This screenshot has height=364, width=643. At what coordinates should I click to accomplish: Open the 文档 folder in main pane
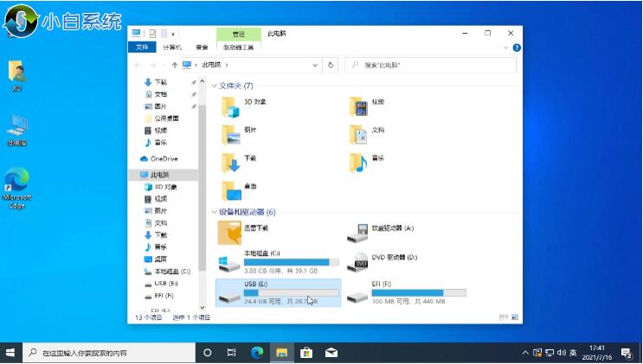(367, 135)
